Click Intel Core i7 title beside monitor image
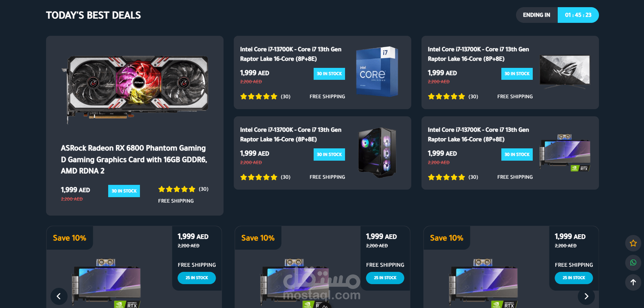The image size is (644, 308). (478, 54)
